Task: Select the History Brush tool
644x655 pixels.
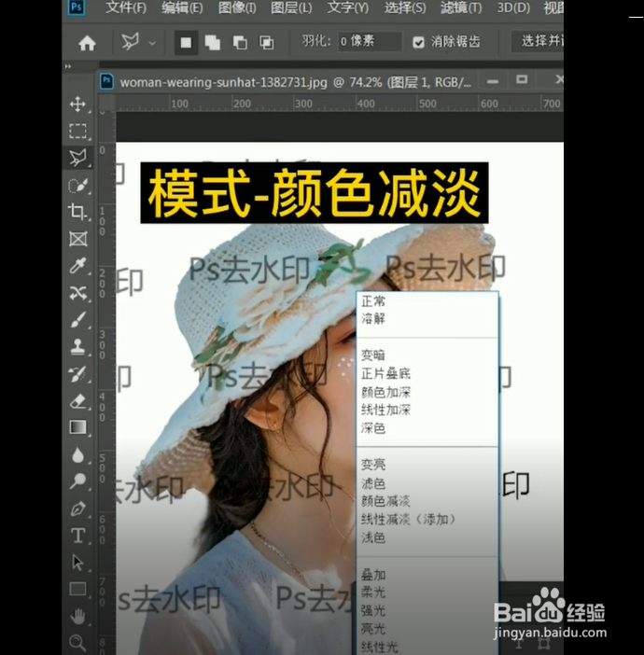Action: 77,374
